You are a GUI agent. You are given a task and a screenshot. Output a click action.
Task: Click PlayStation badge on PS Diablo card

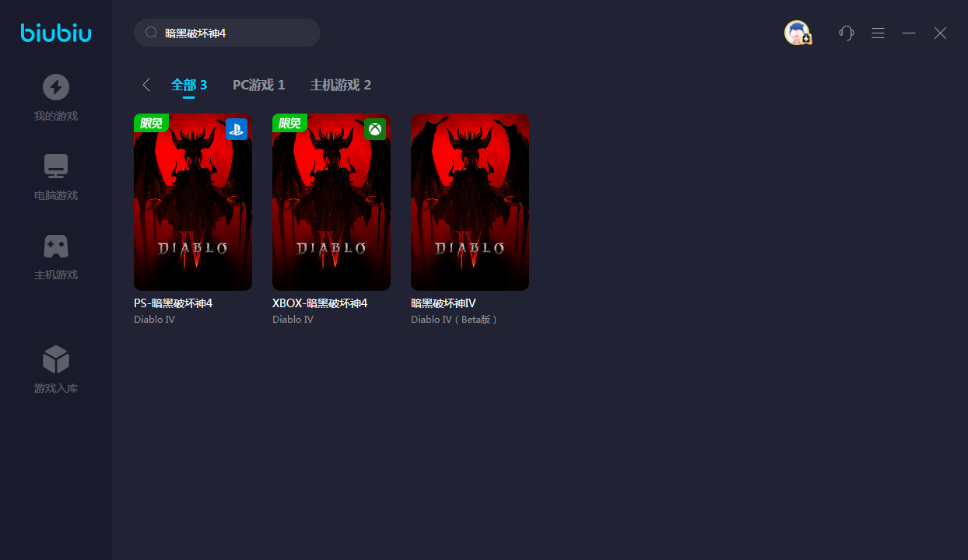click(237, 129)
